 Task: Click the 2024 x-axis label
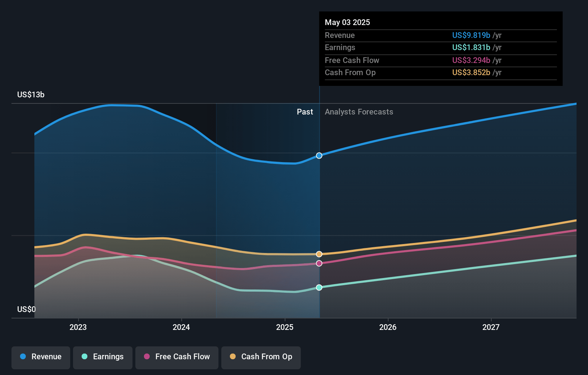point(181,327)
